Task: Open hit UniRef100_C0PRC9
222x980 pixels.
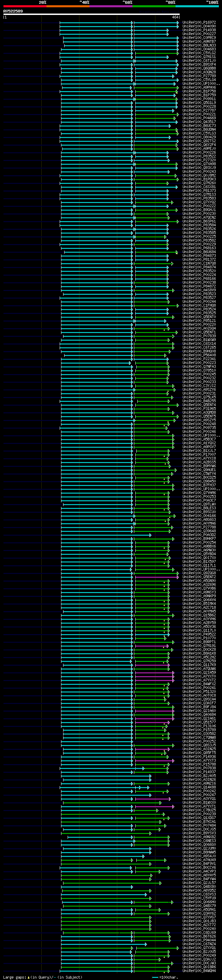Action: coord(199,38)
